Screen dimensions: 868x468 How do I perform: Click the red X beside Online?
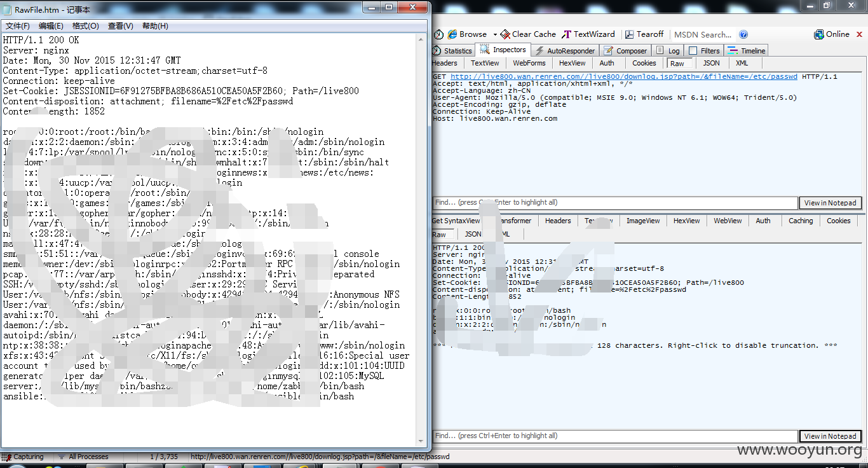coord(859,34)
